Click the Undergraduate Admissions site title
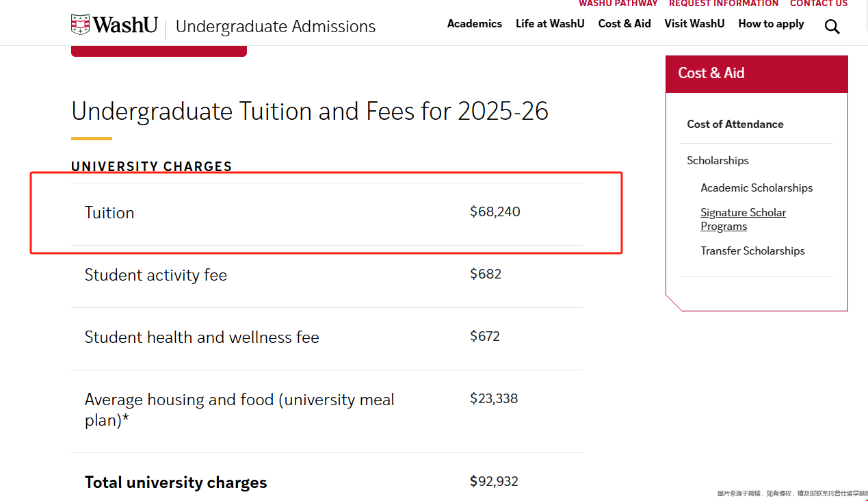 (276, 27)
